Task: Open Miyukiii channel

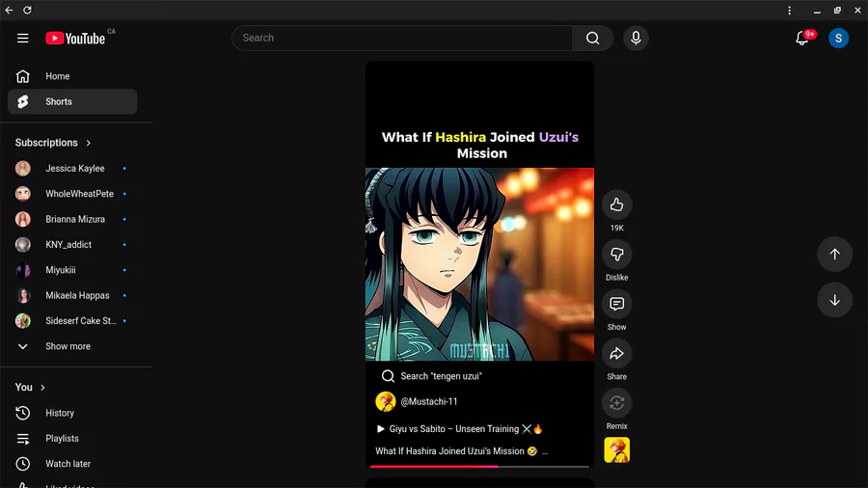Action: [72, 270]
